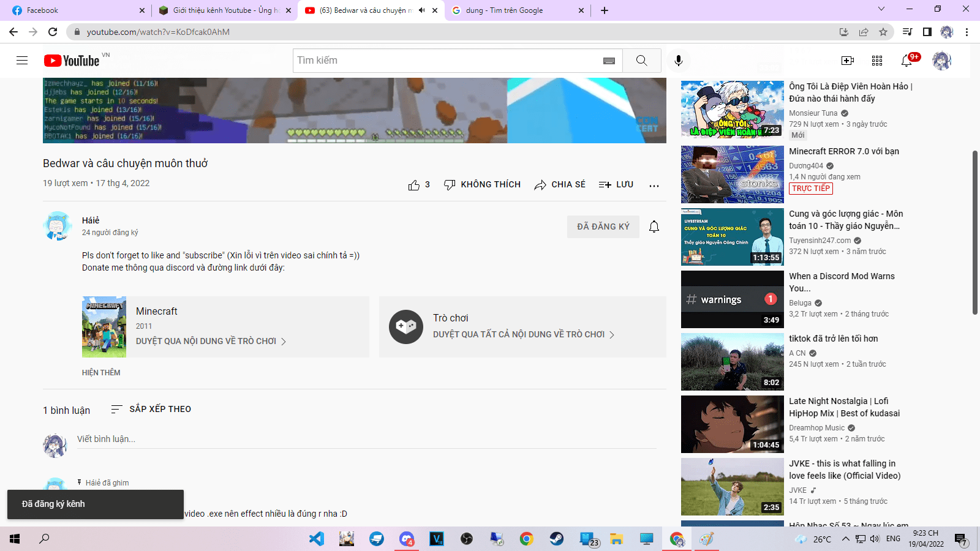
Task: Go back in browser history
Action: click(x=13, y=32)
